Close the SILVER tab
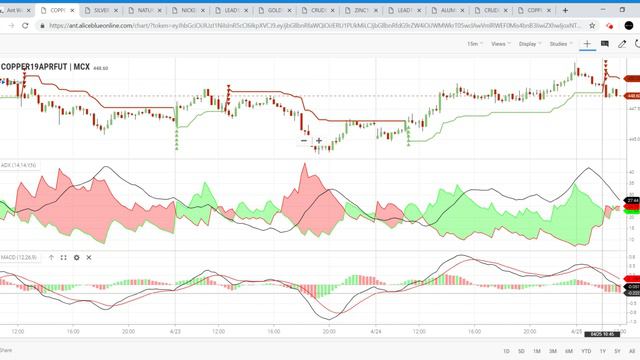 coord(116,10)
